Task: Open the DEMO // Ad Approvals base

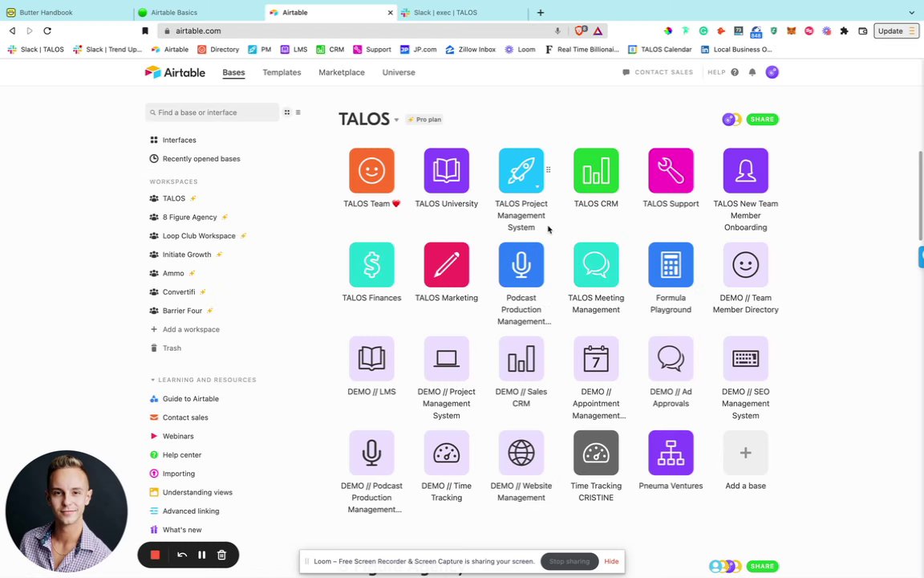Action: click(x=671, y=359)
